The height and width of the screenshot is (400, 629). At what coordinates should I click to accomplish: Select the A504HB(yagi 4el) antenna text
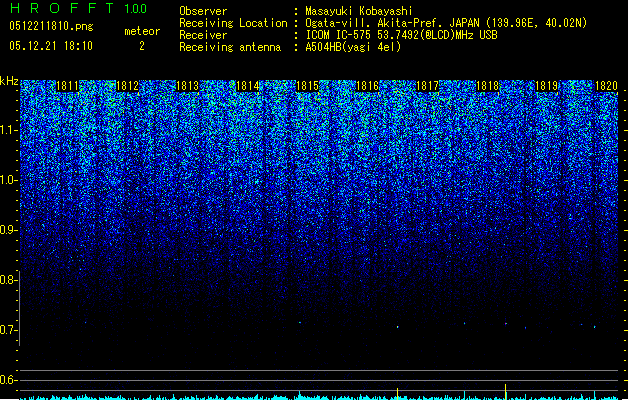point(353,47)
